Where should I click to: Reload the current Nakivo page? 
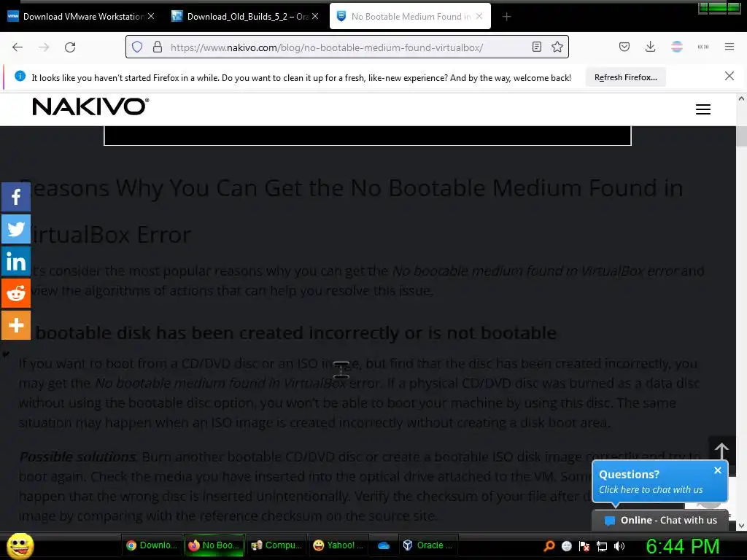[70, 47]
